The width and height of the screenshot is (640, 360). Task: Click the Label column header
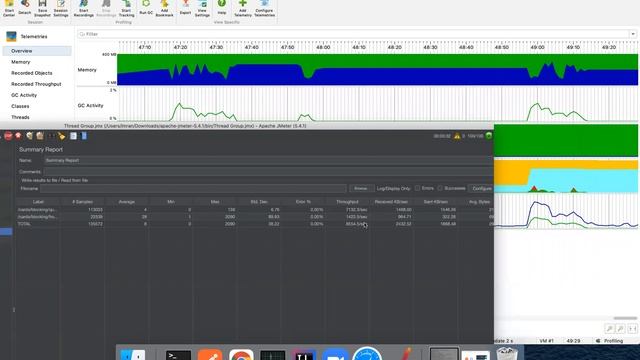[x=38, y=202]
